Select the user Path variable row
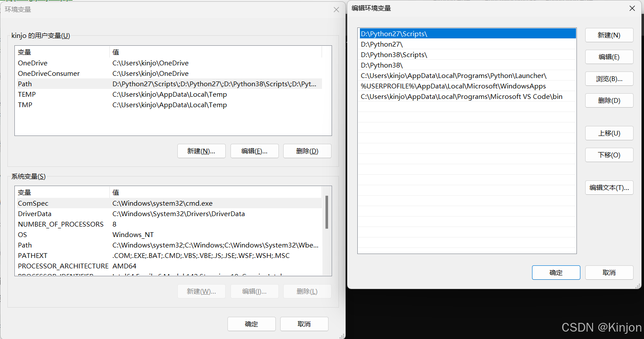Screen dimensions: 644x339 pos(169,84)
